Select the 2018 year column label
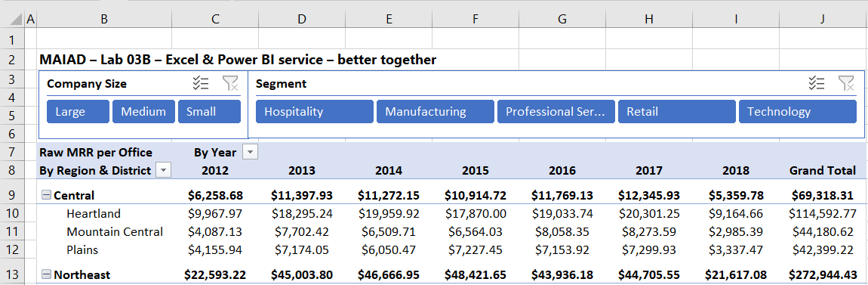This screenshot has width=868, height=285. [736, 170]
